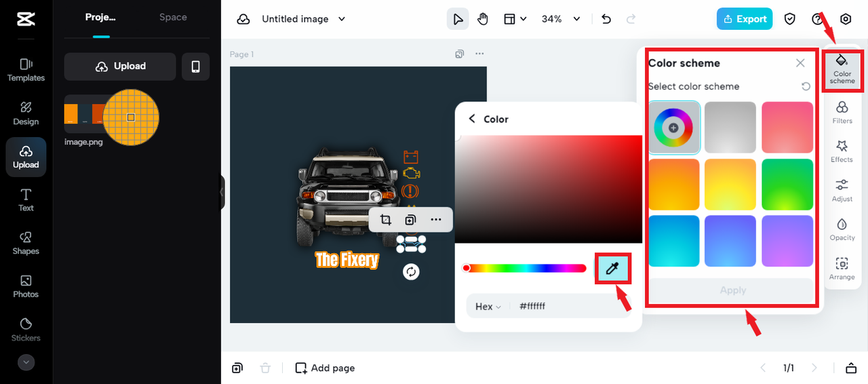Activate the eyedropper color picker tool
This screenshot has height=384, width=868.
(x=613, y=269)
